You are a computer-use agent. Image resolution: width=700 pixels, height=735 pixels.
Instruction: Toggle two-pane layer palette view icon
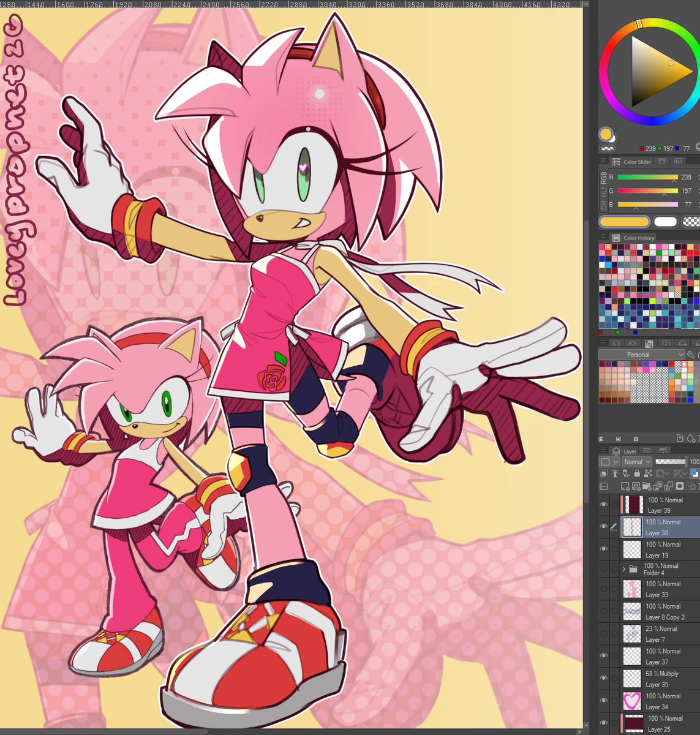click(x=604, y=486)
